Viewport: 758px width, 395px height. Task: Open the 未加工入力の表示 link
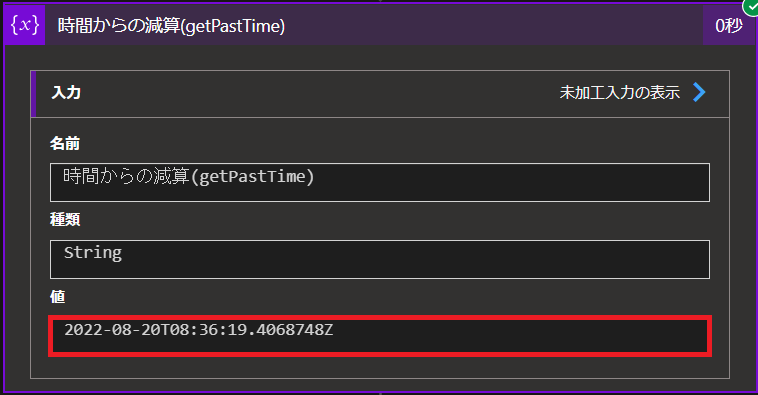(620, 92)
